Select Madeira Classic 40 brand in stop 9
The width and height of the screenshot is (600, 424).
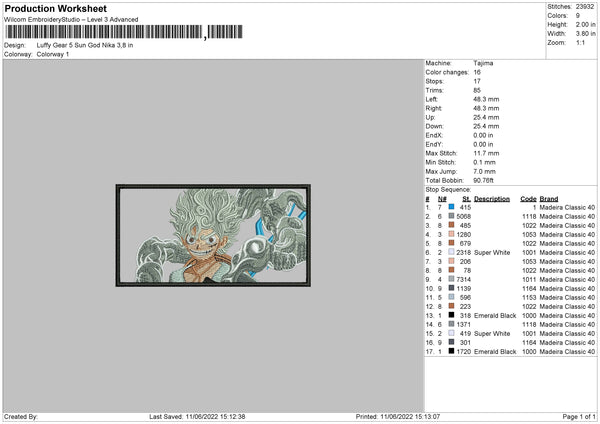pos(567,279)
